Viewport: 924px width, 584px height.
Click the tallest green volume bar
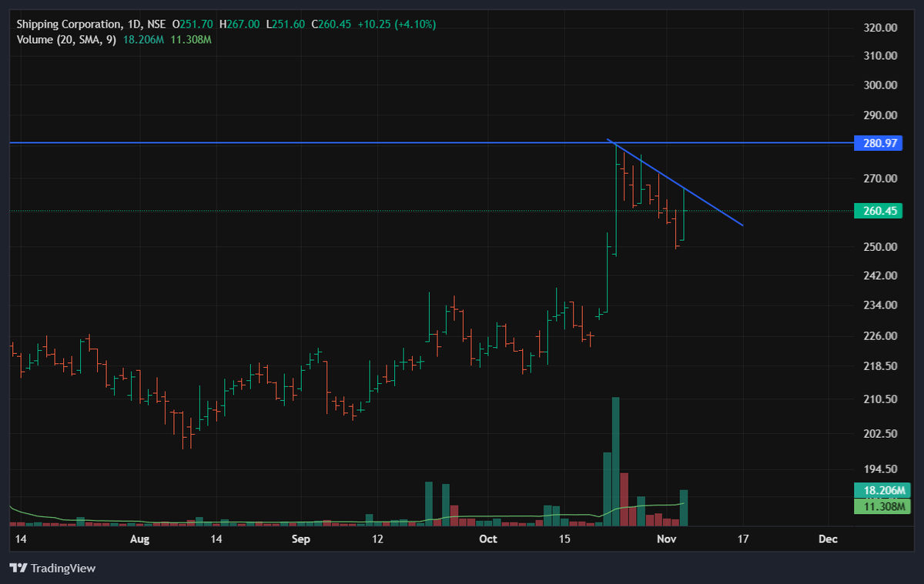[615, 462]
